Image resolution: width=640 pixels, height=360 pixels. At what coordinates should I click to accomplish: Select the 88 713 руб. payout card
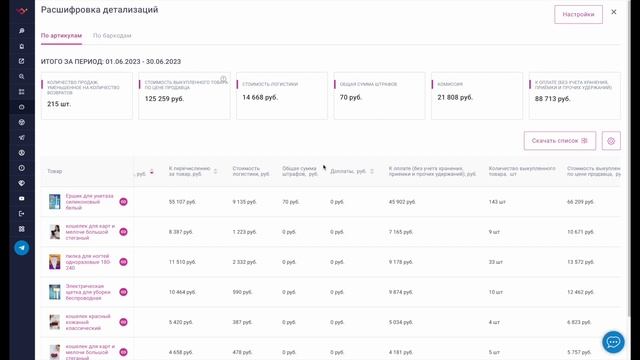575,96
